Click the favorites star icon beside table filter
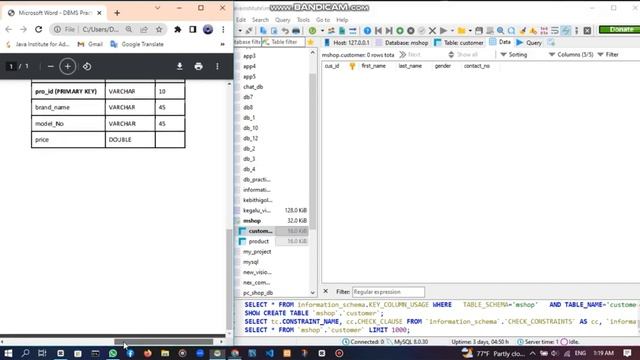This screenshot has width=640, height=360. point(311,42)
